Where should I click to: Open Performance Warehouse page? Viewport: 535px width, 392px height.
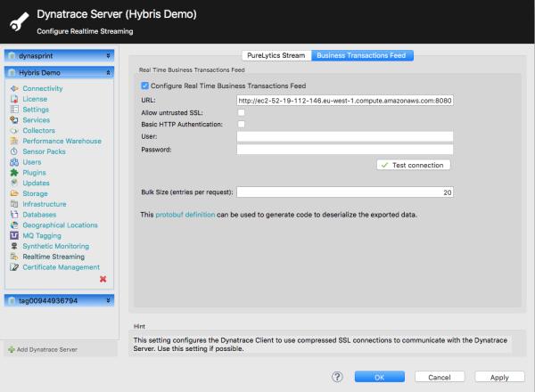[62, 141]
